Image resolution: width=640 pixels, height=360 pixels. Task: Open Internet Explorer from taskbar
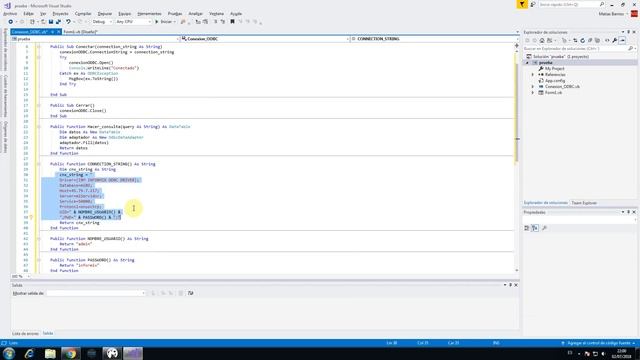pyautogui.click(x=29, y=353)
